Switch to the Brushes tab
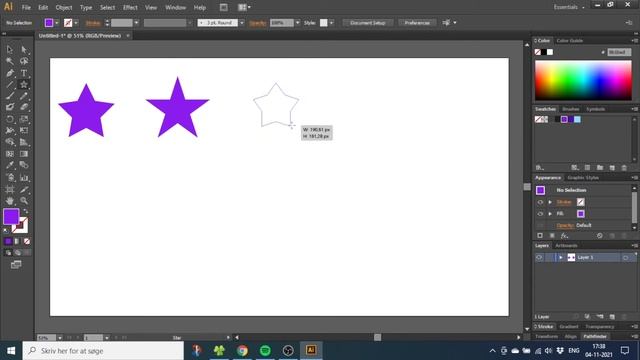The height and width of the screenshot is (360, 640). coord(571,109)
